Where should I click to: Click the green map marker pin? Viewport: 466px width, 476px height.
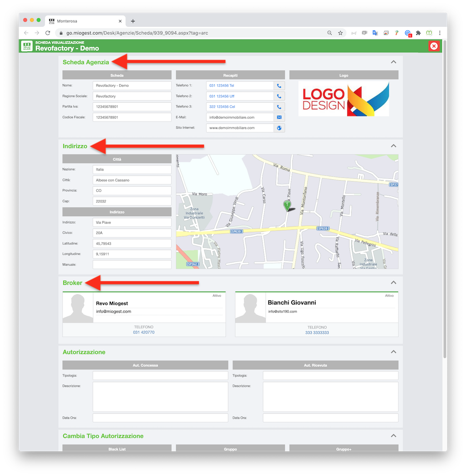click(287, 206)
